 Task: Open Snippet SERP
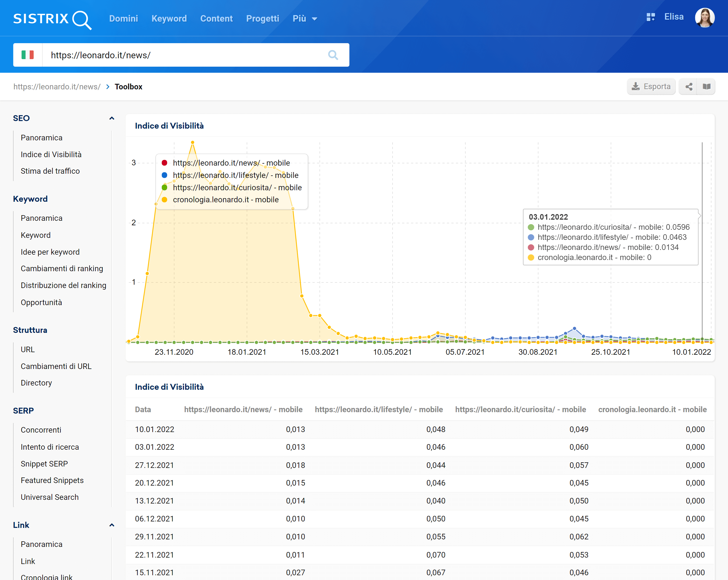click(44, 464)
